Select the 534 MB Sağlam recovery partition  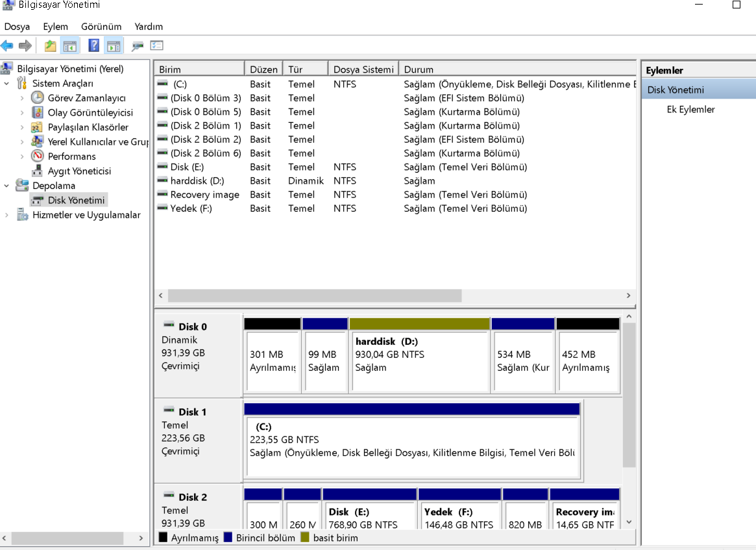click(522, 356)
